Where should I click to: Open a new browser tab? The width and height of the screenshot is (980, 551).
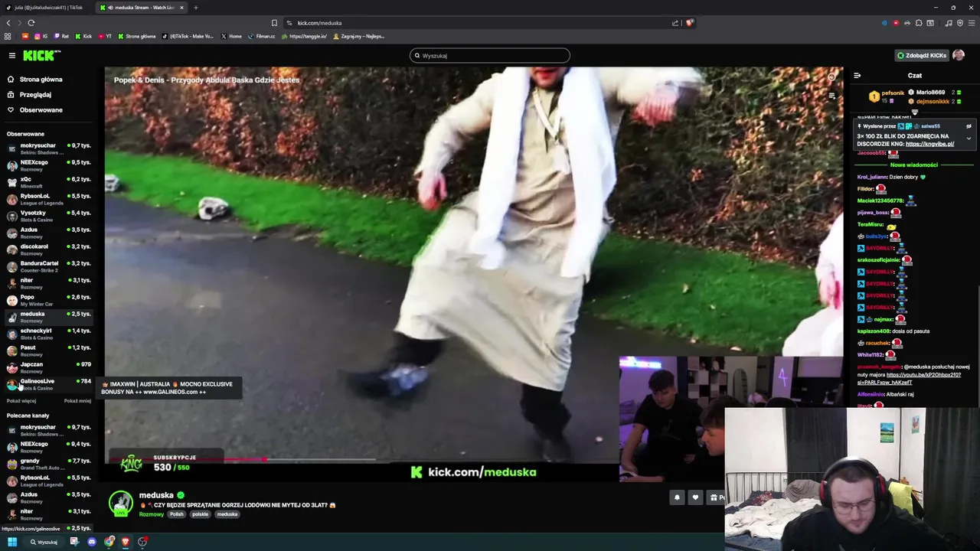(x=196, y=8)
